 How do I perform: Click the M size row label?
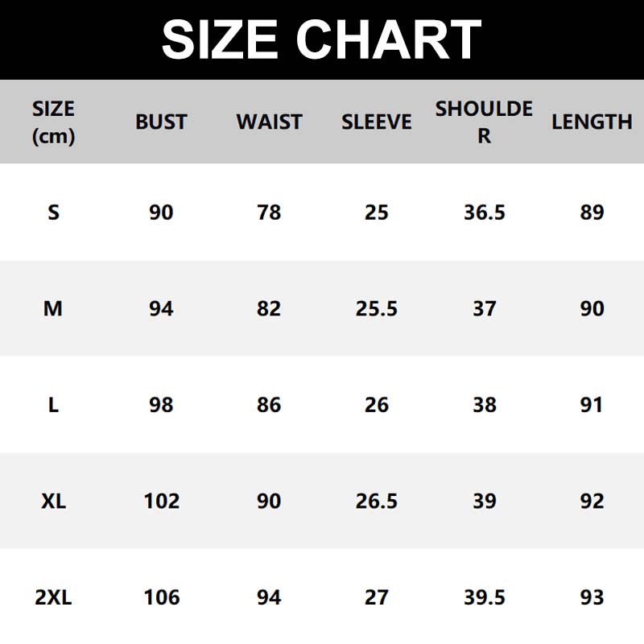point(53,308)
